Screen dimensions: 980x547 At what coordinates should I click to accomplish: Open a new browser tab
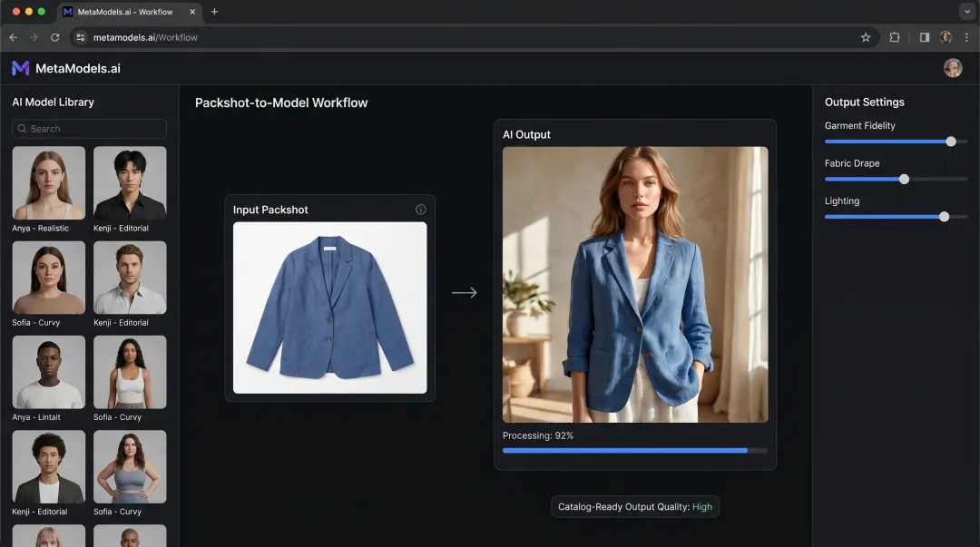(x=214, y=11)
